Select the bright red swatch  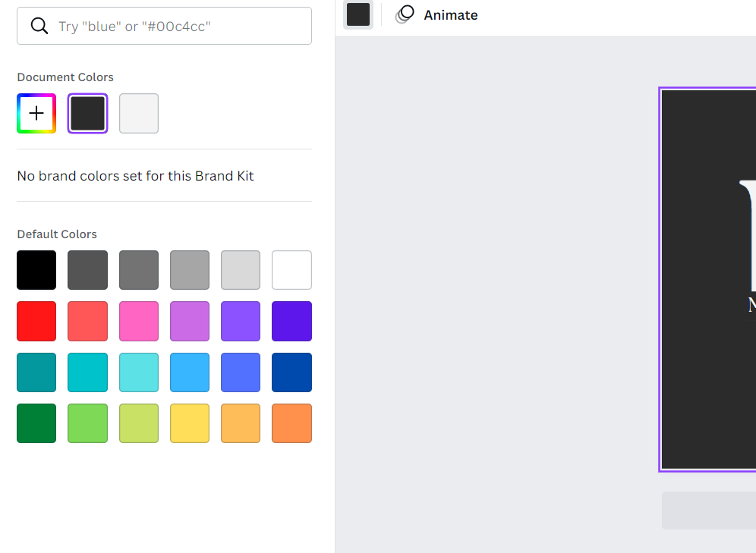pos(36,321)
